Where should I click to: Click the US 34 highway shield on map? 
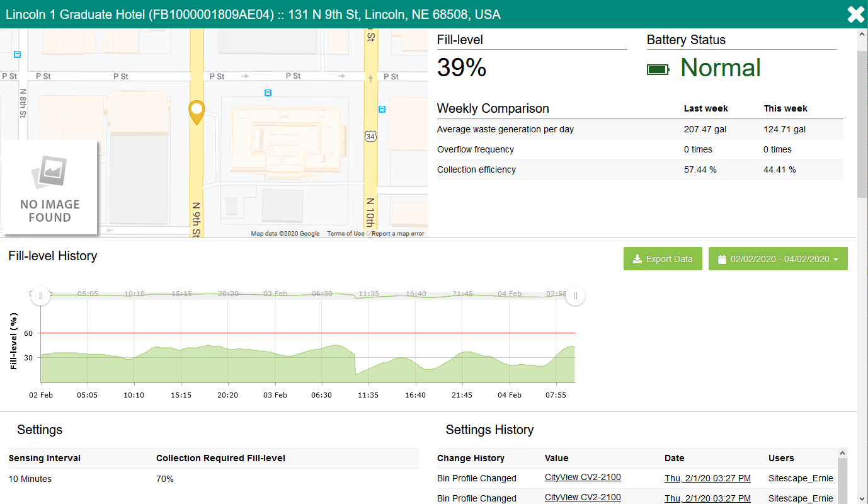pos(370,135)
